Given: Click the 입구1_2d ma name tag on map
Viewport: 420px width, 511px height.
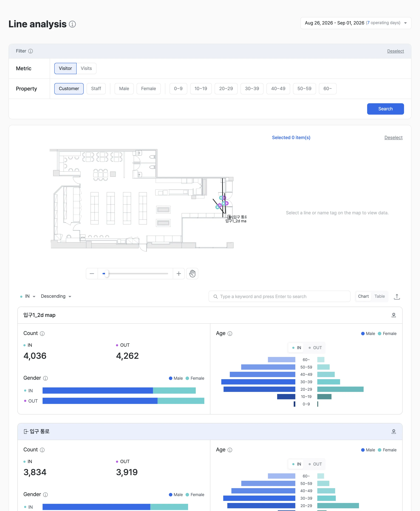Looking at the screenshot, I should tap(236, 221).
